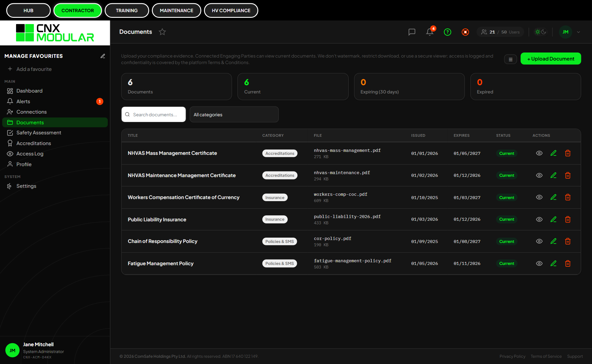Open the Privacy Policy link
Image resolution: width=592 pixels, height=364 pixels.
coord(512,356)
